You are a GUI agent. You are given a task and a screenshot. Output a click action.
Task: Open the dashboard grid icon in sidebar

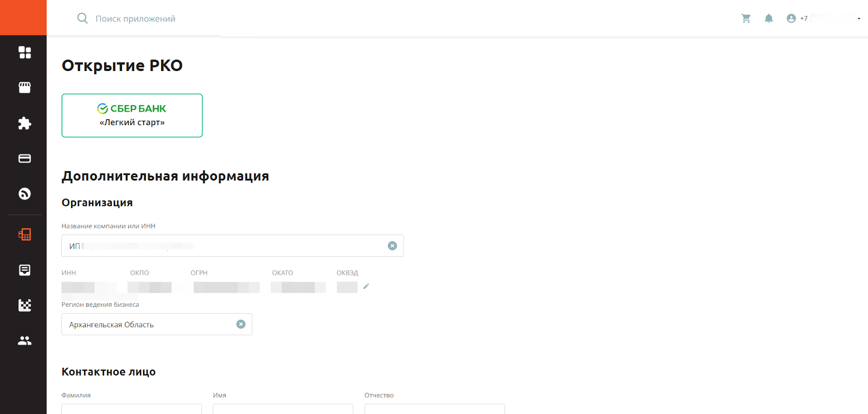24,52
